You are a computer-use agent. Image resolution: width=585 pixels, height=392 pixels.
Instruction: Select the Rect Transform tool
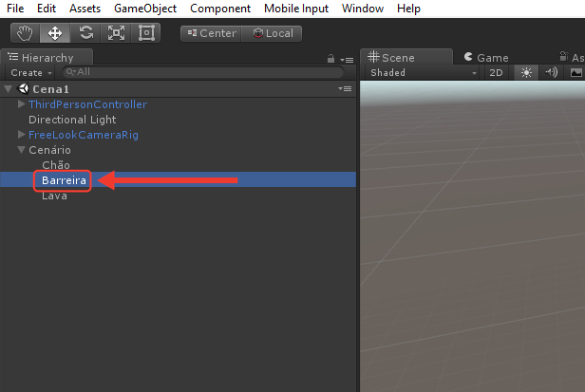click(x=146, y=33)
